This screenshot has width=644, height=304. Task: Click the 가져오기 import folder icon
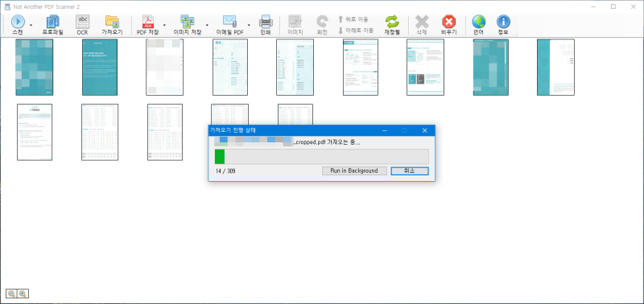[112, 21]
